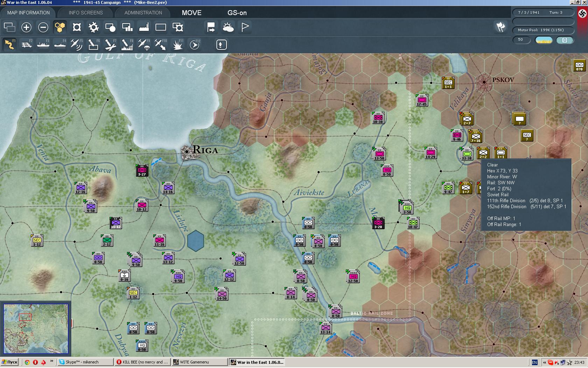Click the EN language indicator

[x=534, y=362]
